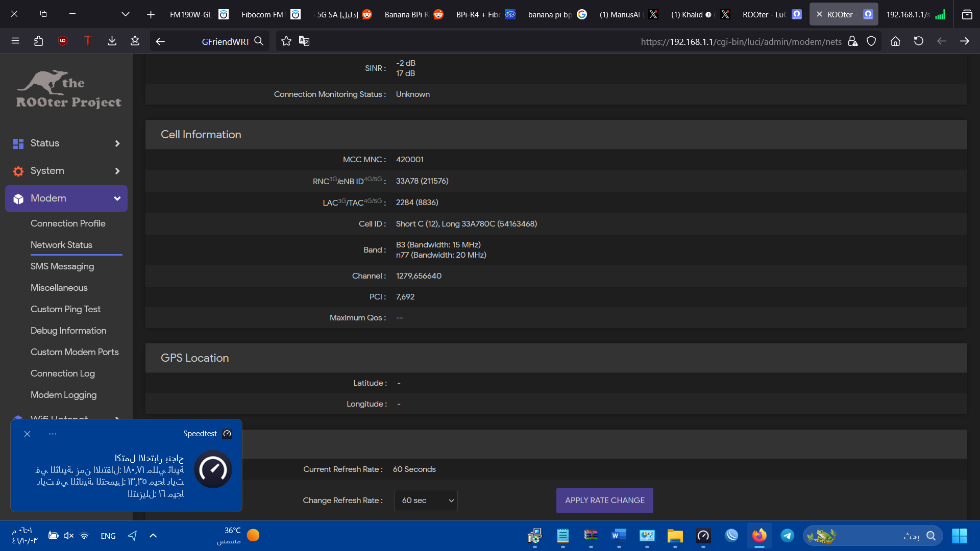Open the Custom Ping Test page
Image resolution: width=980 pixels, height=551 pixels.
click(65, 309)
